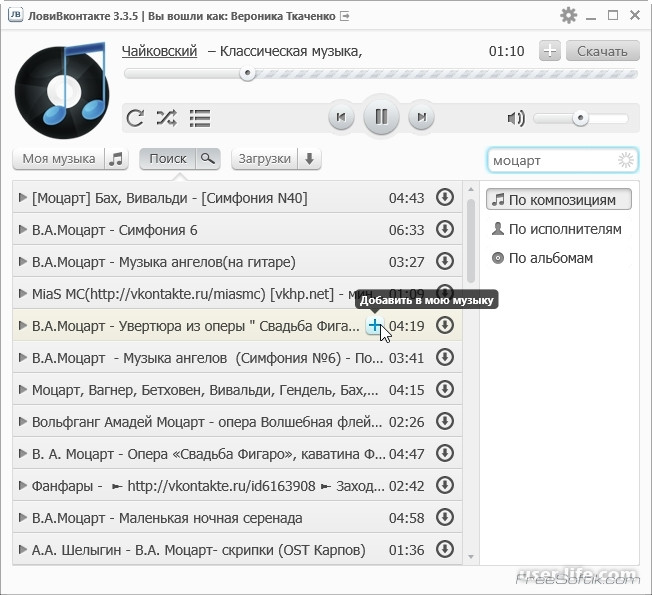652x595 pixels.
Task: Select the Фанфары track title text
Action: (208, 486)
